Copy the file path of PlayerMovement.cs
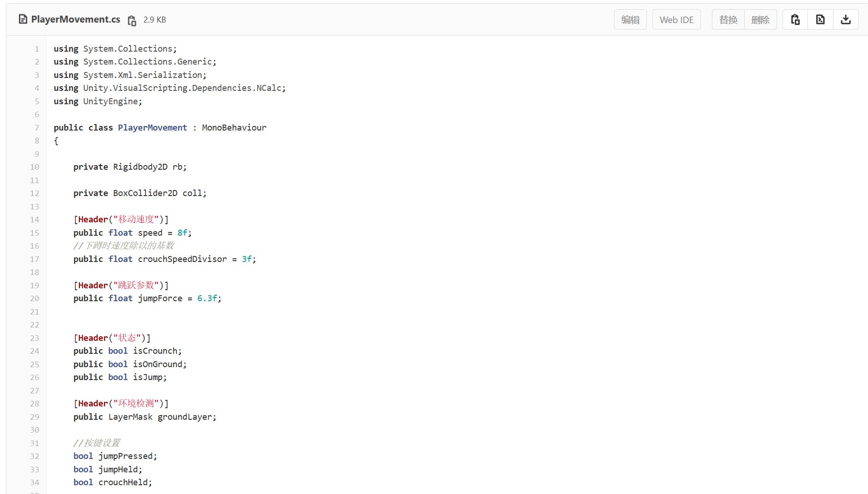 click(x=132, y=20)
